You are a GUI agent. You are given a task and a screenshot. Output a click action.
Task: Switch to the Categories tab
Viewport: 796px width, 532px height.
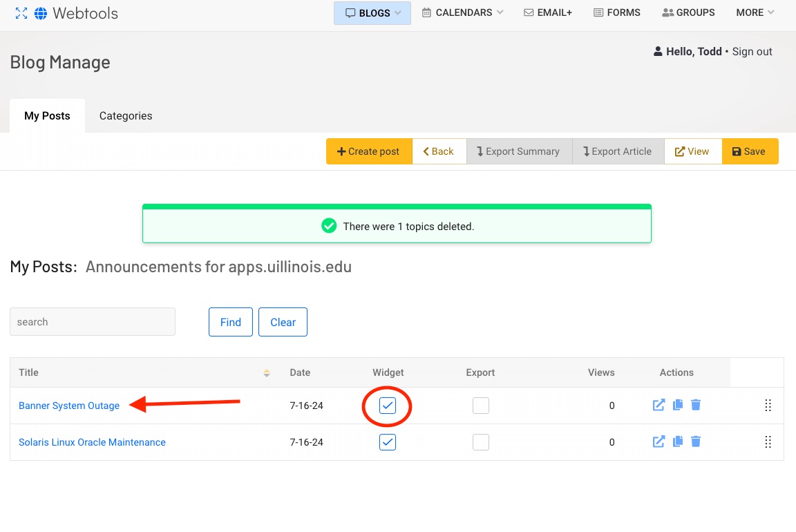[126, 116]
